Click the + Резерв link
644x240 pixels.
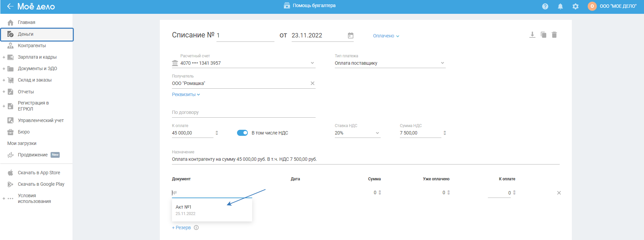[181, 228]
